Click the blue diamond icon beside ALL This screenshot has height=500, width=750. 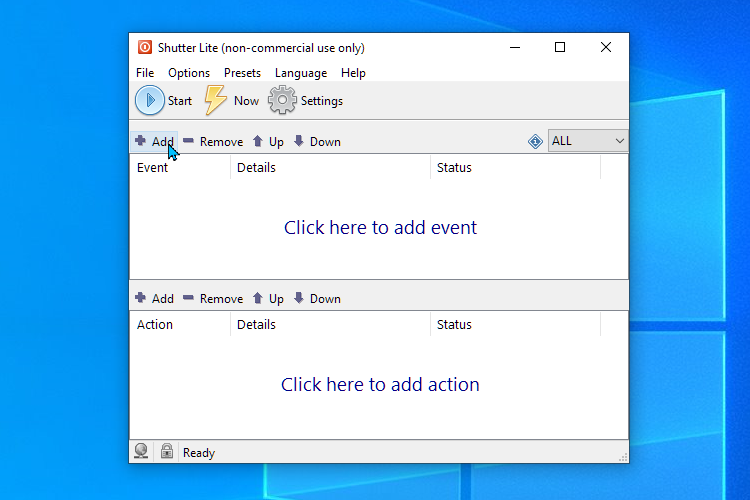pos(536,141)
